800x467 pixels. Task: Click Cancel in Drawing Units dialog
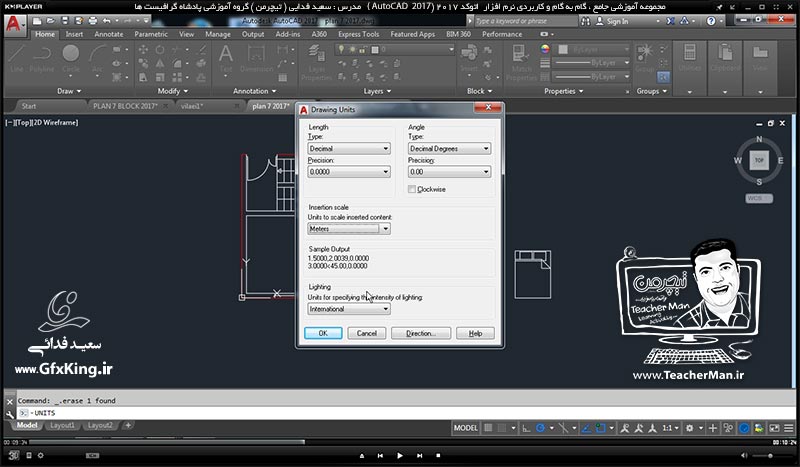tap(366, 333)
